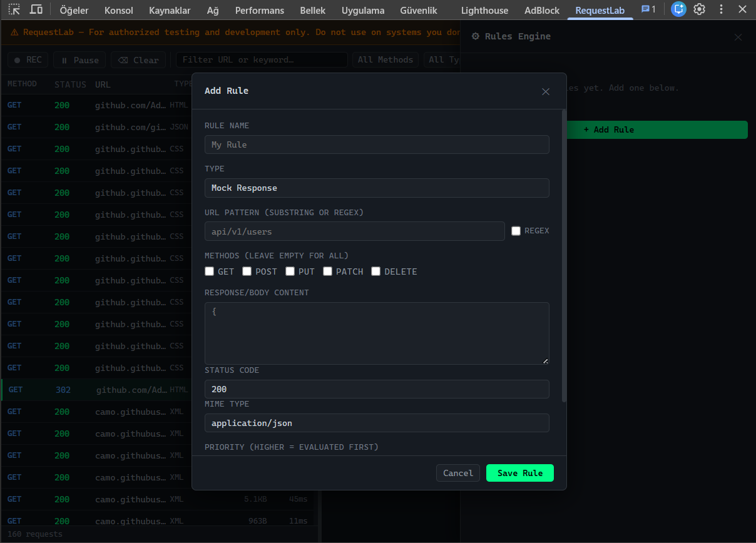Switch to the Konsol tab

119,10
